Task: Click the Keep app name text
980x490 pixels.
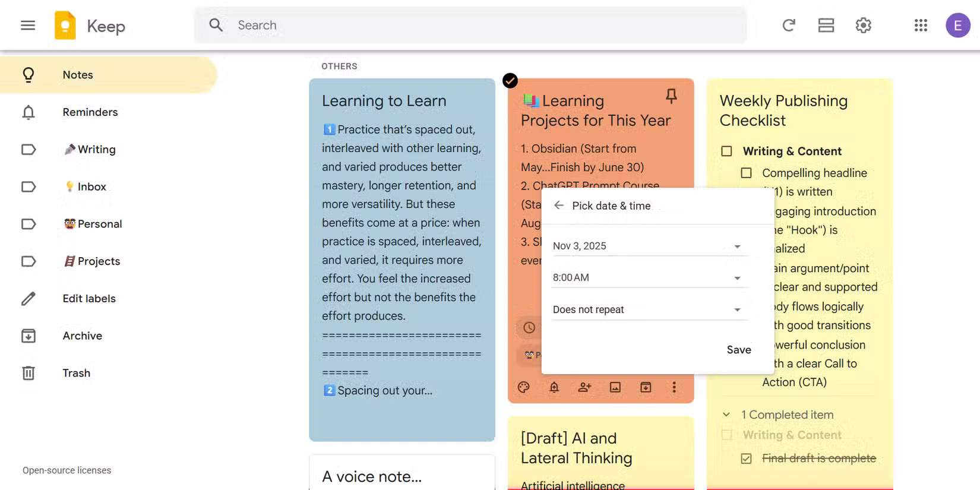Action: point(106,26)
